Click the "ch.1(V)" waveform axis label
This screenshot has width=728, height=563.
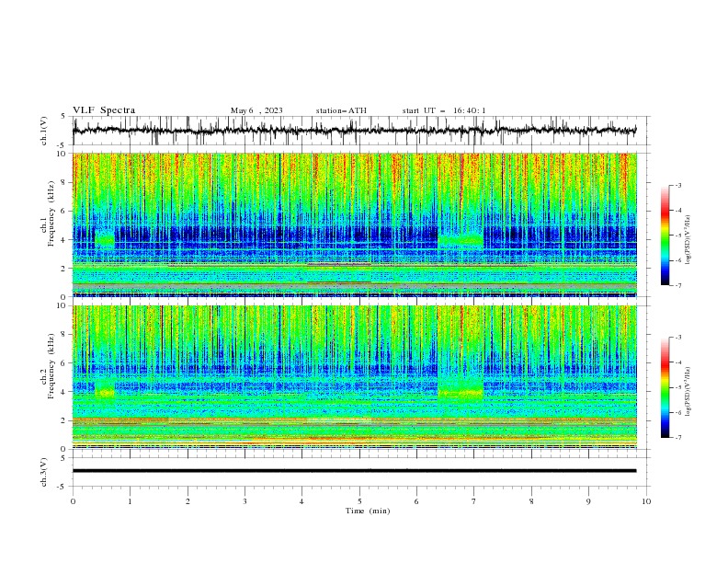[x=44, y=131]
